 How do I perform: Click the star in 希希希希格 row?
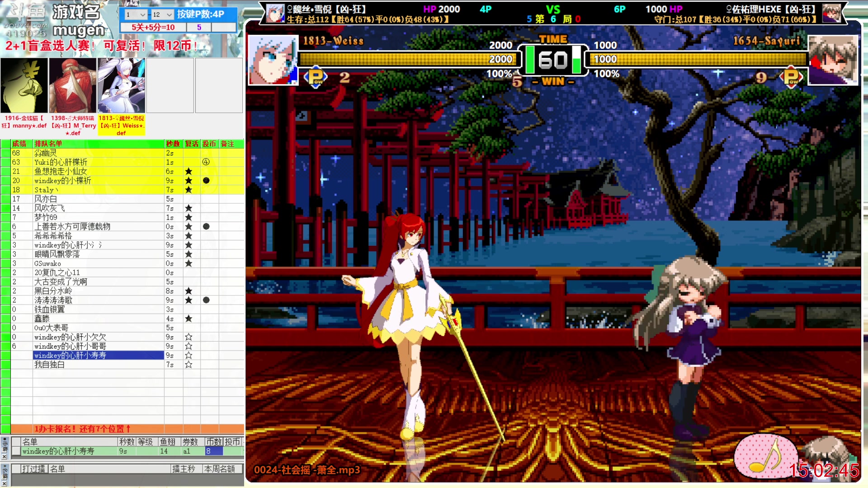189,236
